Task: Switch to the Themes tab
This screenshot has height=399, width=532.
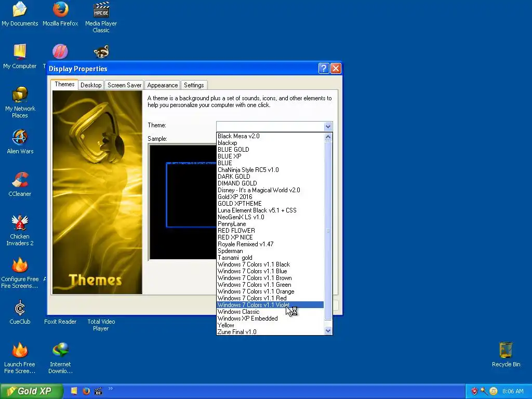Action: [x=64, y=84]
